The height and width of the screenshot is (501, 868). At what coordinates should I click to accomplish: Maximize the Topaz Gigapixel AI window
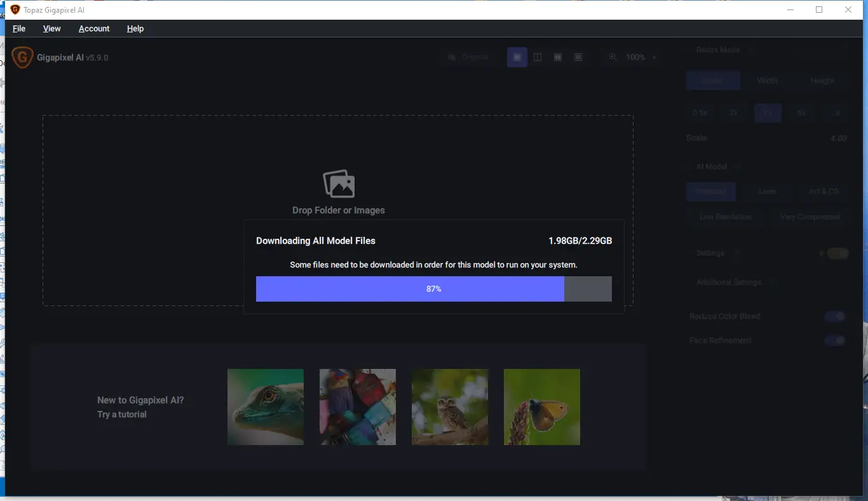[x=819, y=10]
